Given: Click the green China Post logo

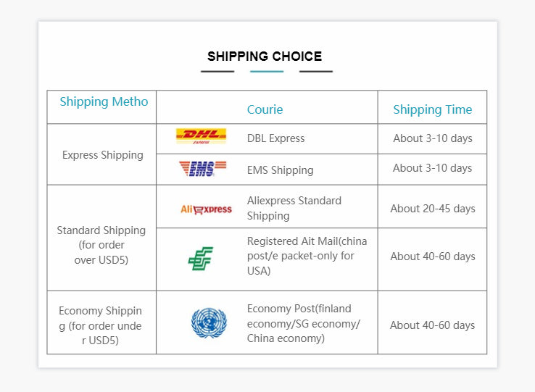Looking at the screenshot, I should (x=201, y=259).
